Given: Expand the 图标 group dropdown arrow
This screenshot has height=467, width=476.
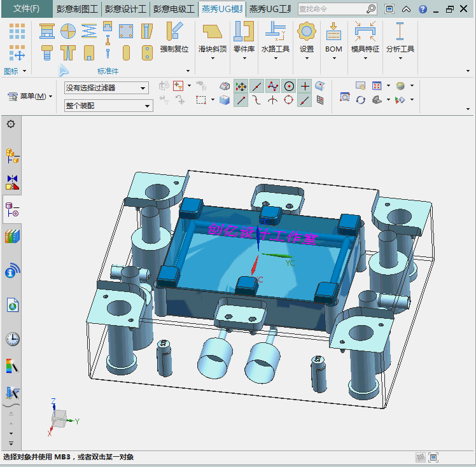Looking at the screenshot, I should pos(24,71).
